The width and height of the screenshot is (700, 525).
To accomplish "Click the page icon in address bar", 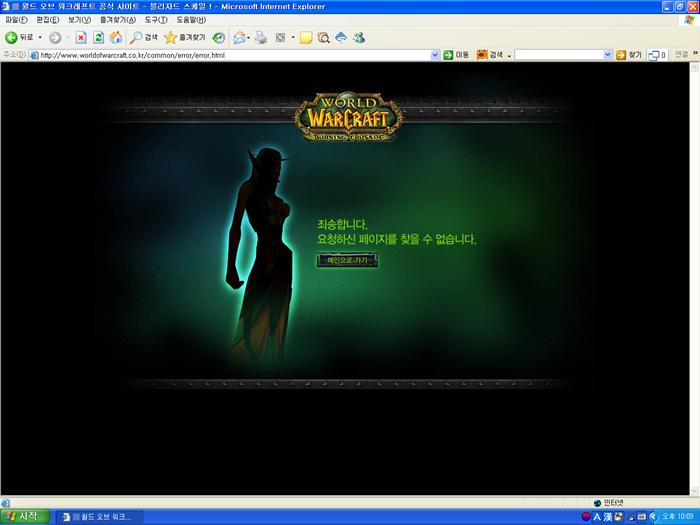I will [34, 55].
